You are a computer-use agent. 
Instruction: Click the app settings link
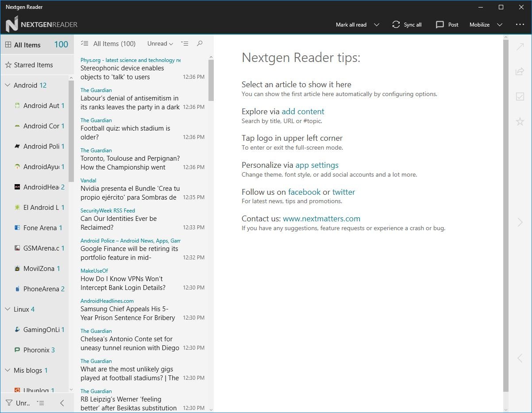(x=317, y=165)
